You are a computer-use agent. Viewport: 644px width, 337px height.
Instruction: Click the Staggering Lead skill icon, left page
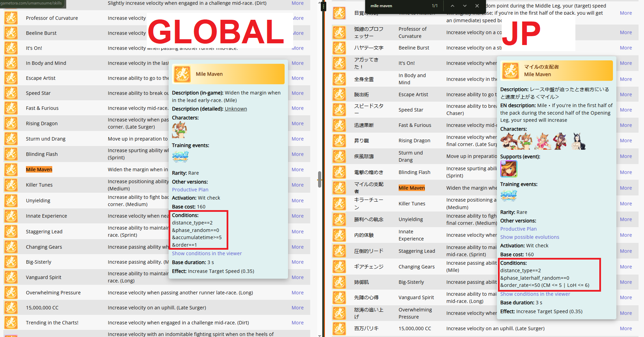point(11,232)
